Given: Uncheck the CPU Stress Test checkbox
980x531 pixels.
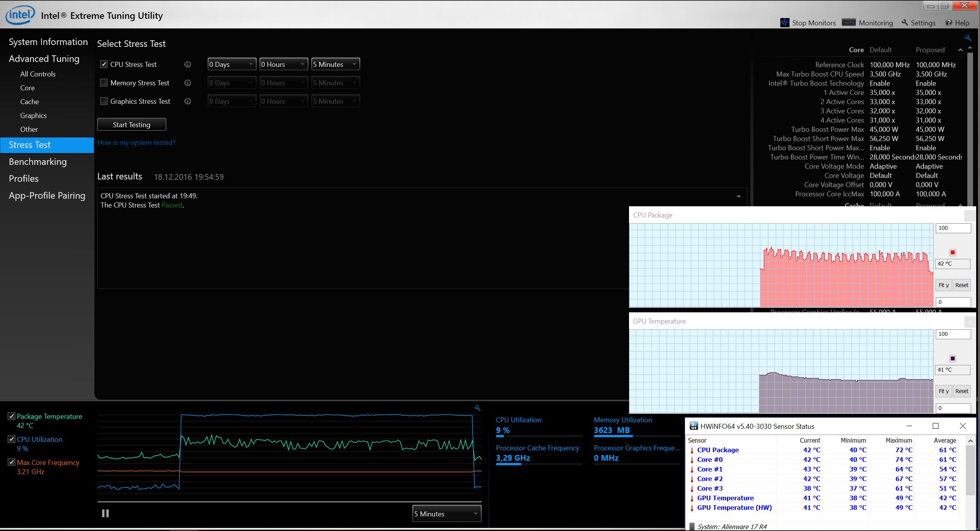Looking at the screenshot, I should coord(104,64).
